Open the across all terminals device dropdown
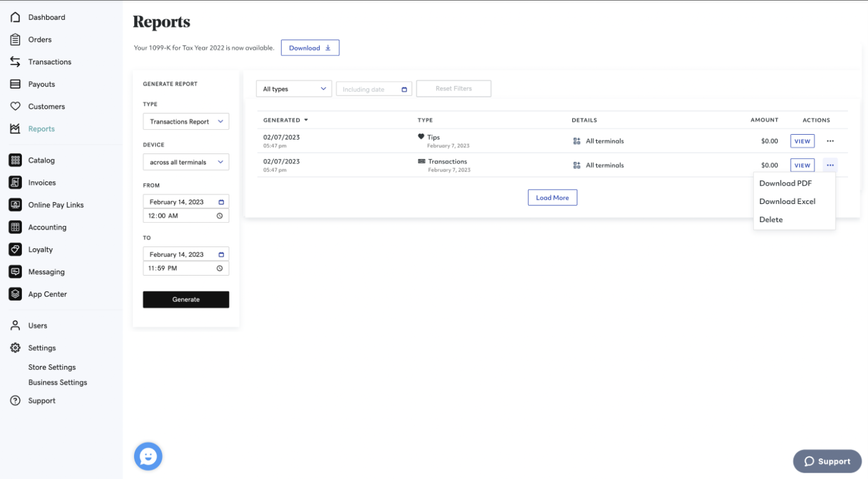Image resolution: width=868 pixels, height=479 pixels. click(186, 162)
